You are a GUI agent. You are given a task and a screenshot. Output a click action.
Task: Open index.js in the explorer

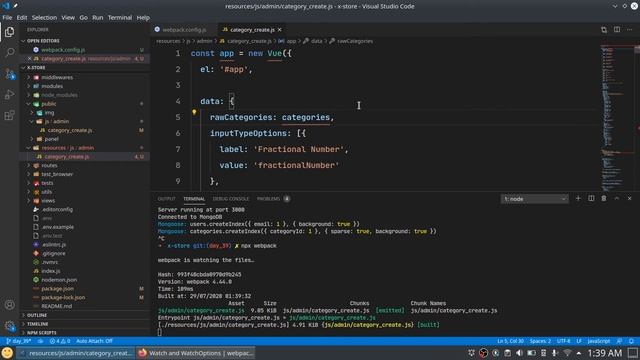(51, 271)
